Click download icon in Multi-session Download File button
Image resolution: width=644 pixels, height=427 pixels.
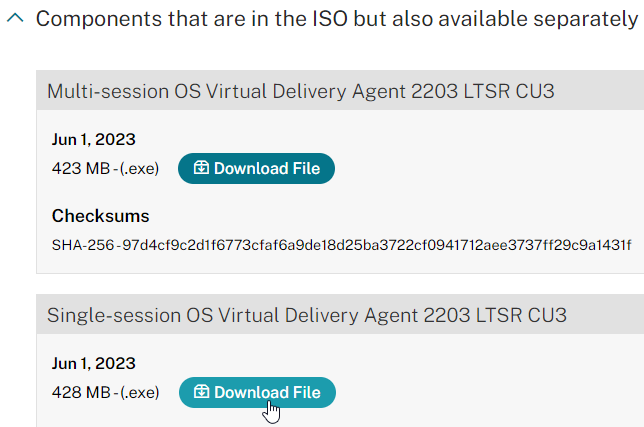[201, 168]
